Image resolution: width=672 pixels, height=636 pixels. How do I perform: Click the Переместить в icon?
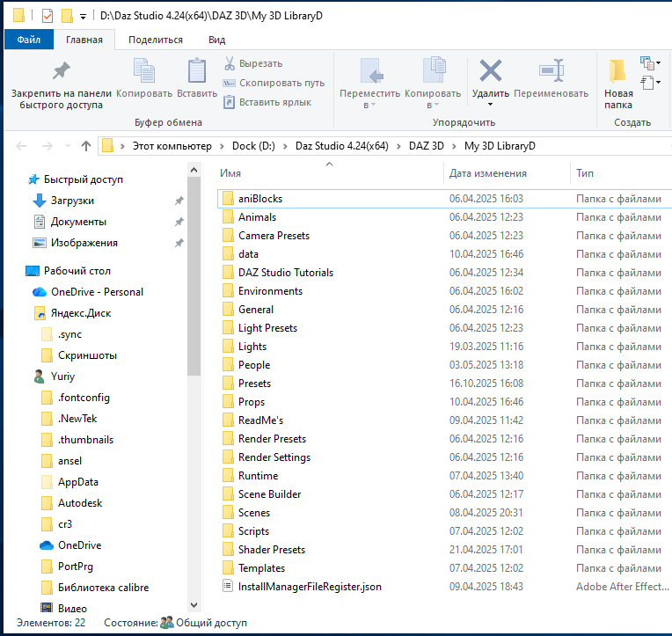370,70
